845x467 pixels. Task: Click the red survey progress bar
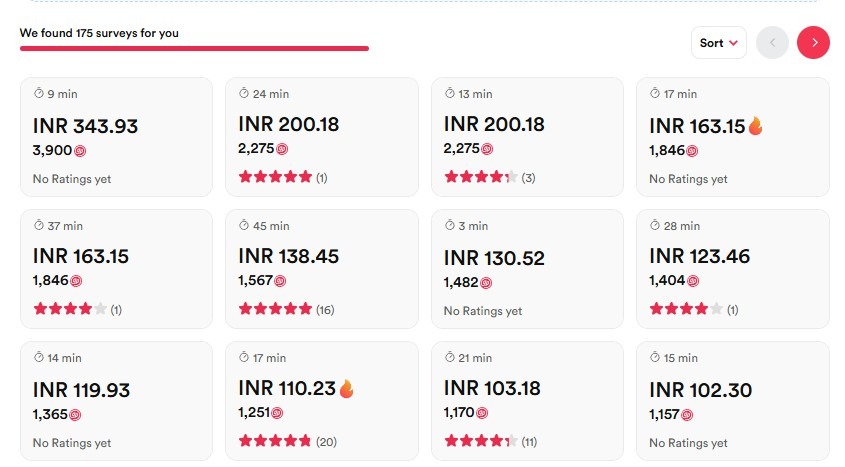click(194, 48)
